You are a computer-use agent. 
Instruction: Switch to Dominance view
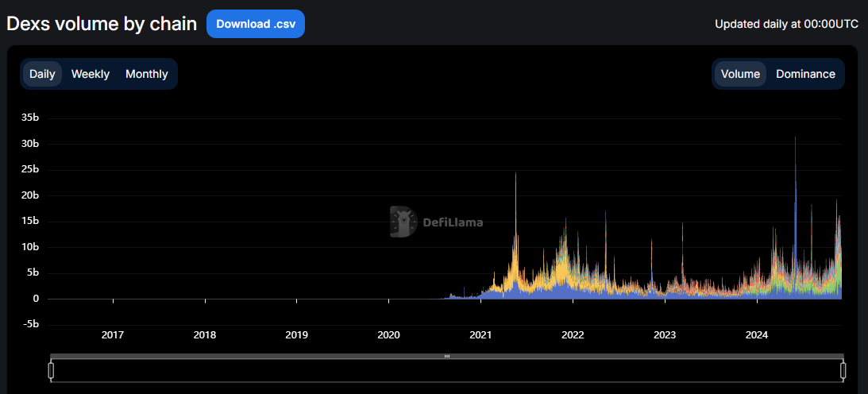[x=805, y=74]
